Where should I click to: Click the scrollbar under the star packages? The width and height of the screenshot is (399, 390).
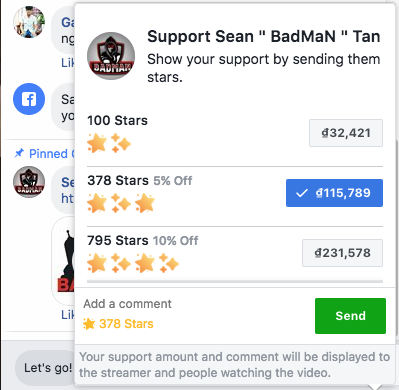[x=235, y=282]
